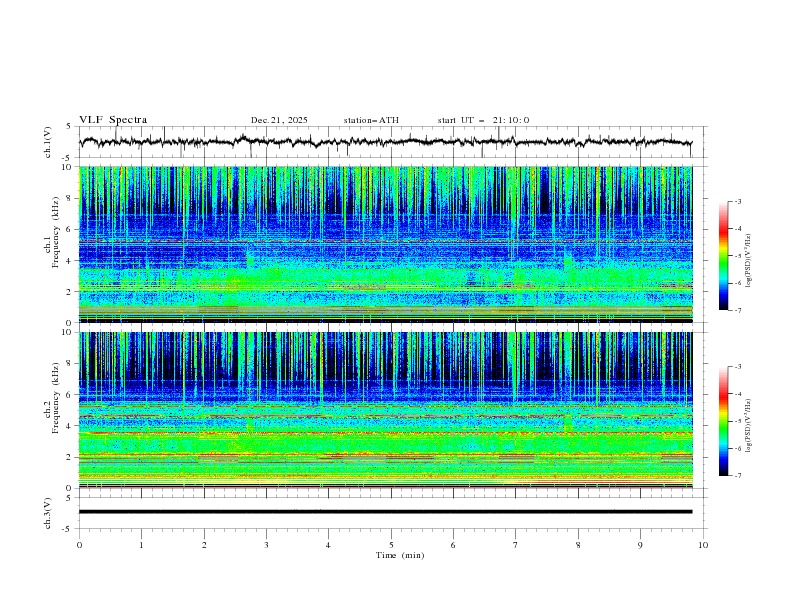Image resolution: width=792 pixels, height=612 pixels.
Task: Click the ch.1 spectrogram colorbar
Action: coord(723,255)
